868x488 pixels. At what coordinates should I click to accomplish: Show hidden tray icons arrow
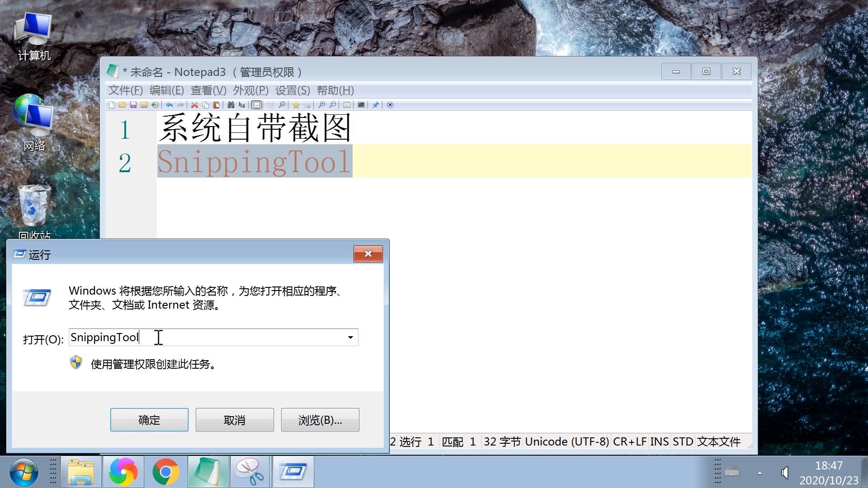pos(759,473)
